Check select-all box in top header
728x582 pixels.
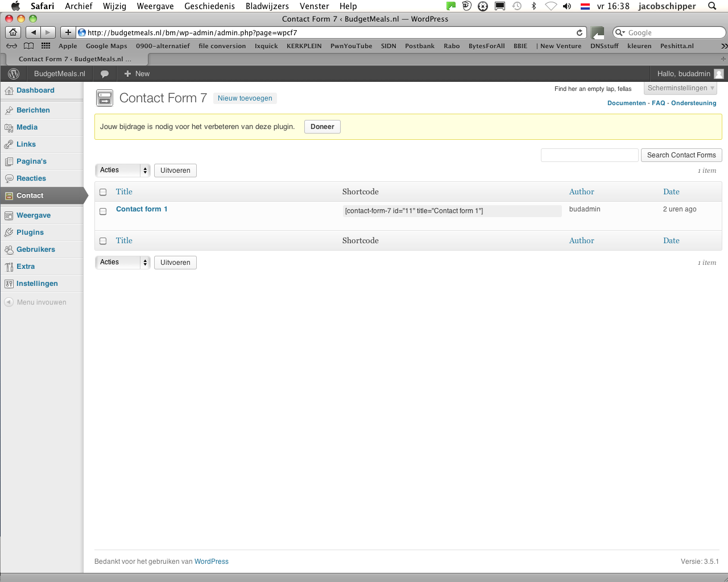pyautogui.click(x=103, y=192)
